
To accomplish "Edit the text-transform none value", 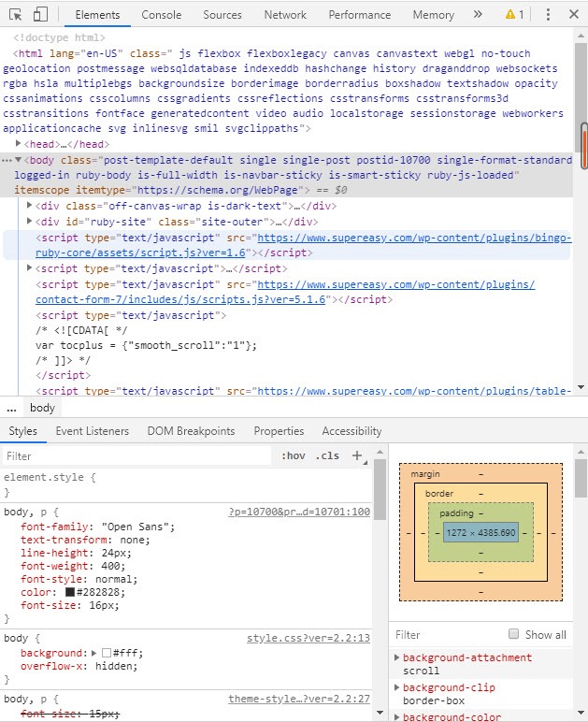I will click(132, 540).
